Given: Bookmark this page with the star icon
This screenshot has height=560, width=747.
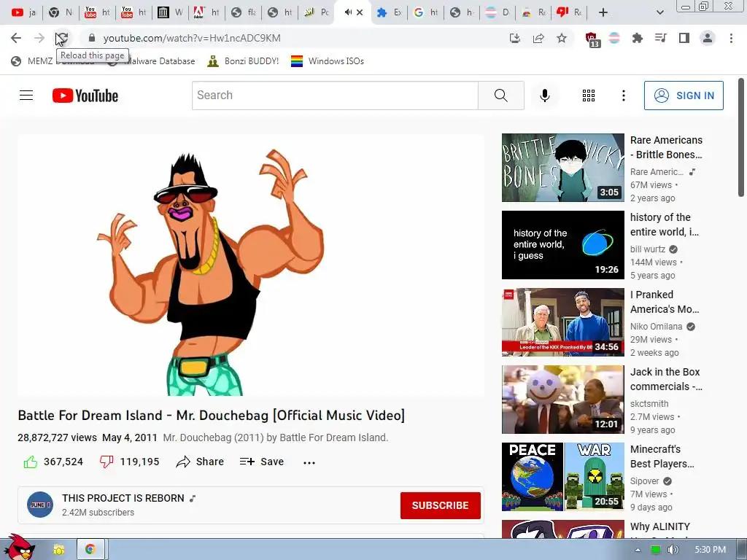Looking at the screenshot, I should click(562, 38).
